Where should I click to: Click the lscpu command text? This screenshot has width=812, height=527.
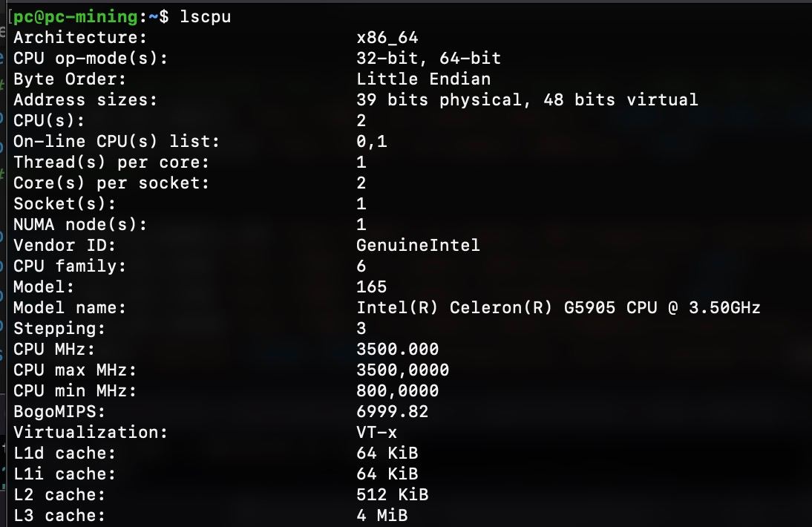click(x=205, y=16)
